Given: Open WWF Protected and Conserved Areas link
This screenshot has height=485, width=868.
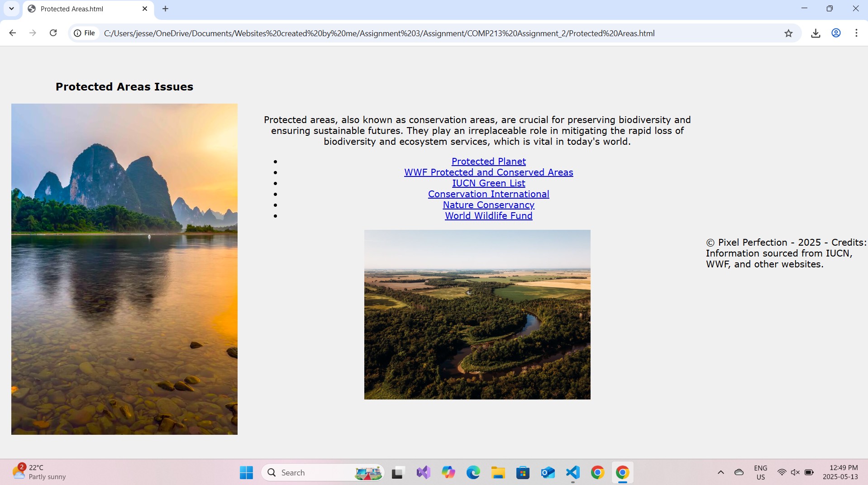Looking at the screenshot, I should click(488, 172).
